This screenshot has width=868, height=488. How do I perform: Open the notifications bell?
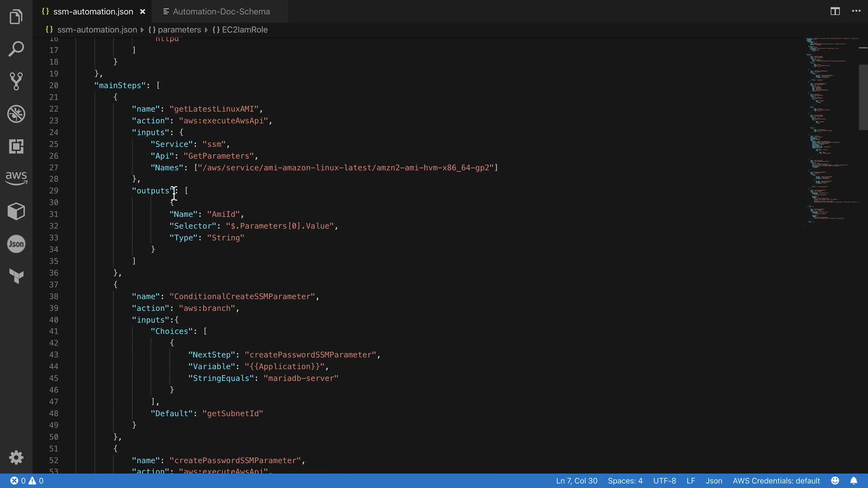coord(854,481)
